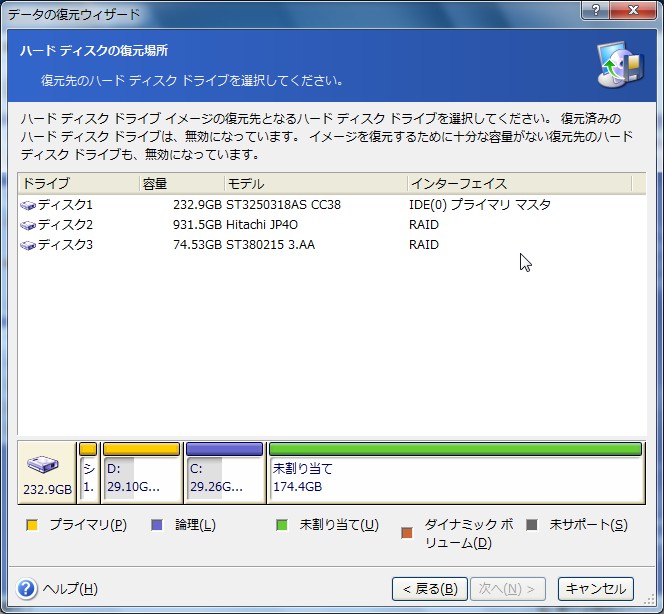This screenshot has height=614, width=664.
Task: Click the Disk 3 drive icon
Action: [28, 245]
